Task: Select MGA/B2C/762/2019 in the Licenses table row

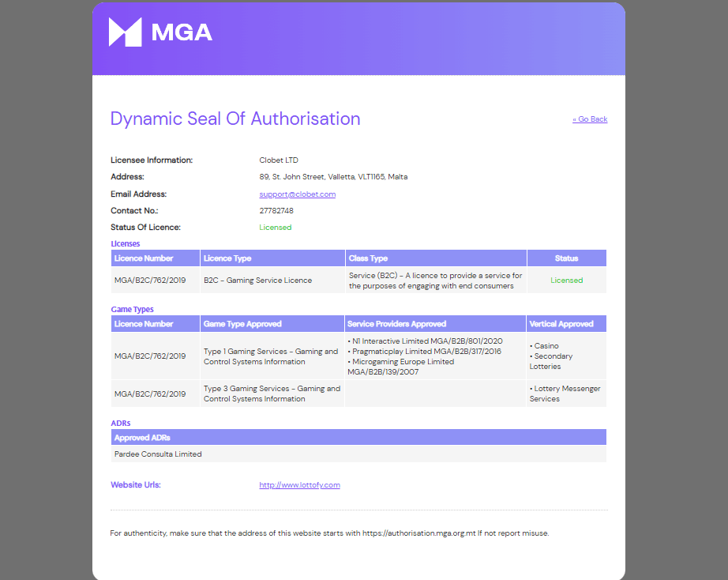Action: 150,281
